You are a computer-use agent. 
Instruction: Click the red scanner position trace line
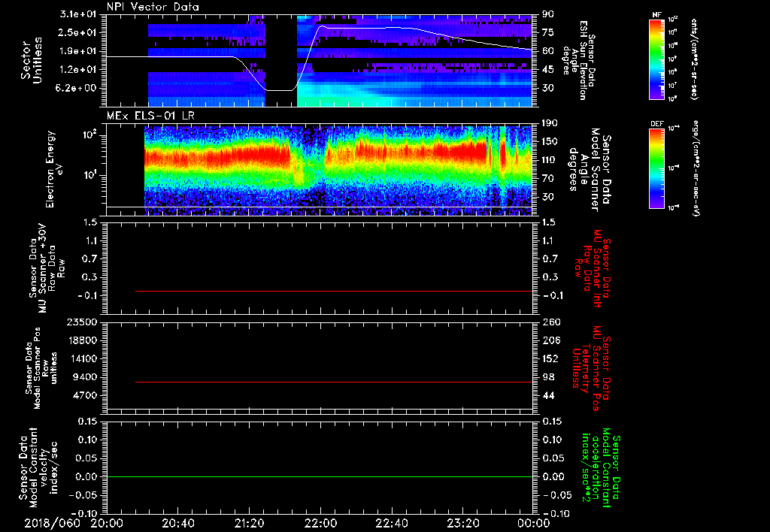(x=334, y=382)
